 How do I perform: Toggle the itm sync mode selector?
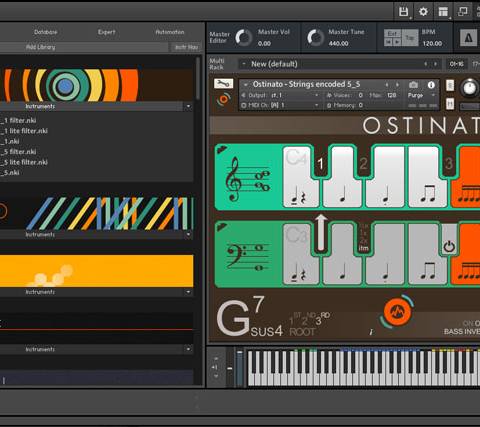click(364, 248)
